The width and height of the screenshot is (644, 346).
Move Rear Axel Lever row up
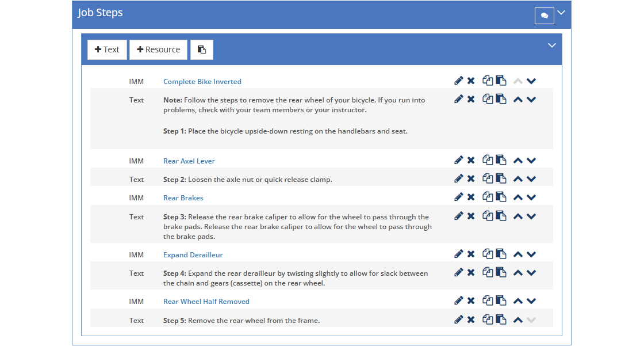tap(518, 161)
